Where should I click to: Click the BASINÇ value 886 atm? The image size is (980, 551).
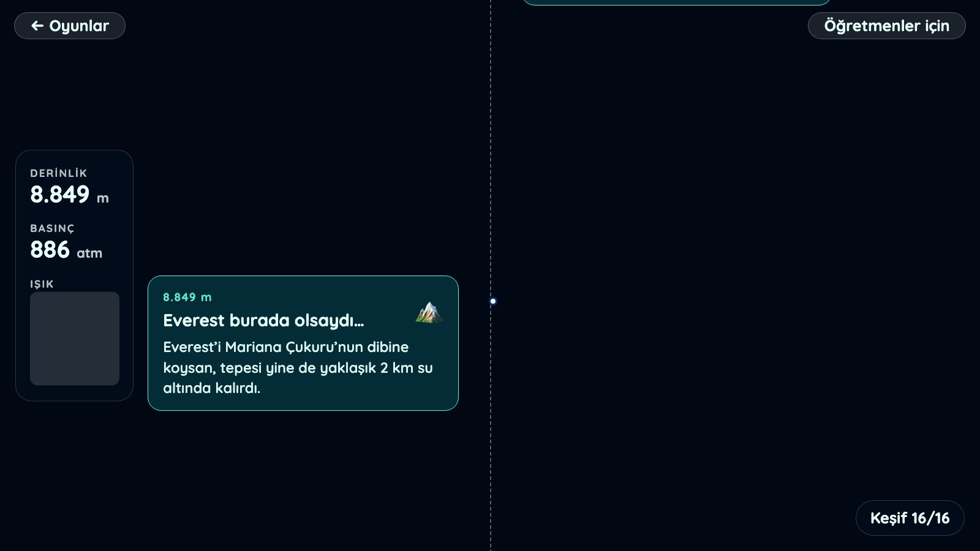[x=66, y=250]
